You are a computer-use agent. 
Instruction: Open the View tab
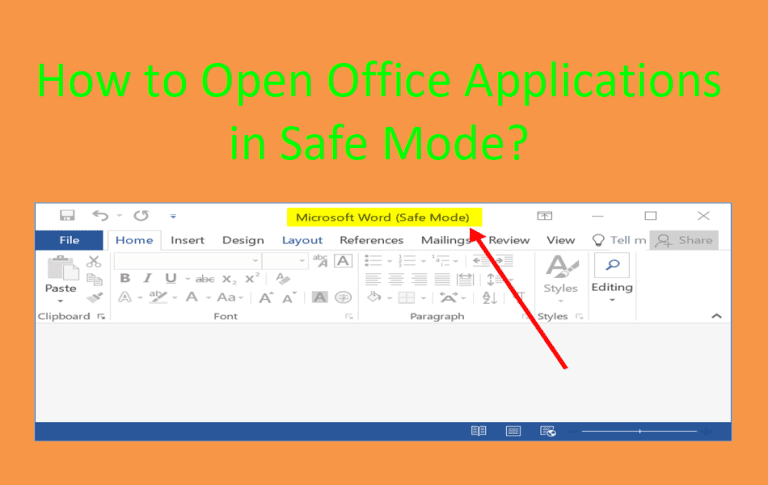click(x=560, y=240)
